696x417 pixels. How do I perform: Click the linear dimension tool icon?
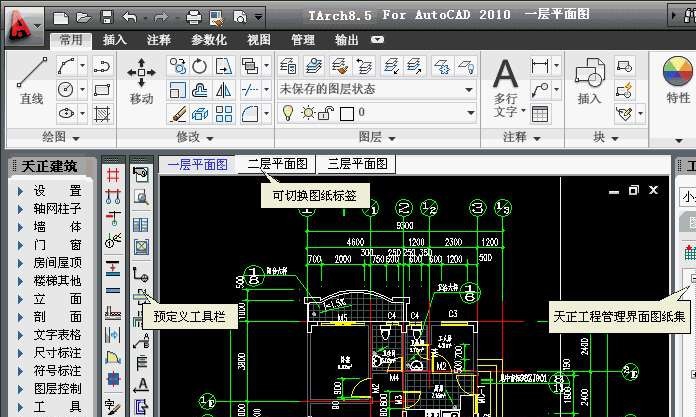tap(540, 67)
